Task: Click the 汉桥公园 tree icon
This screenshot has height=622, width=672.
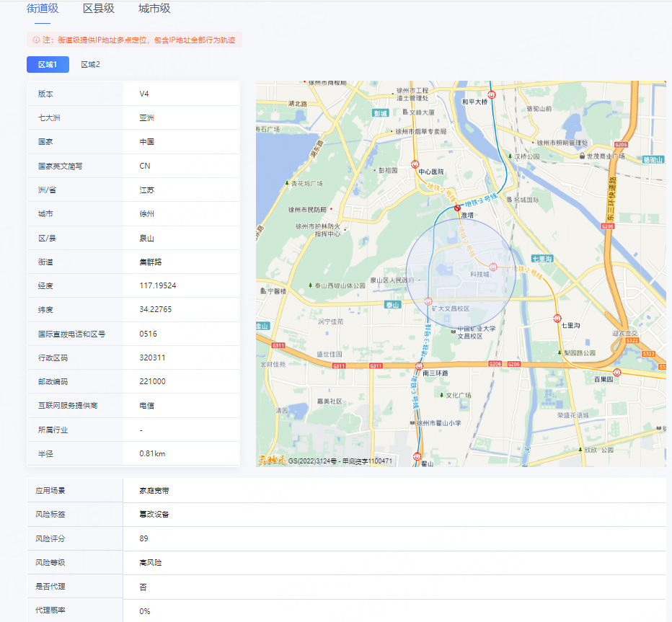Action: coord(510,156)
